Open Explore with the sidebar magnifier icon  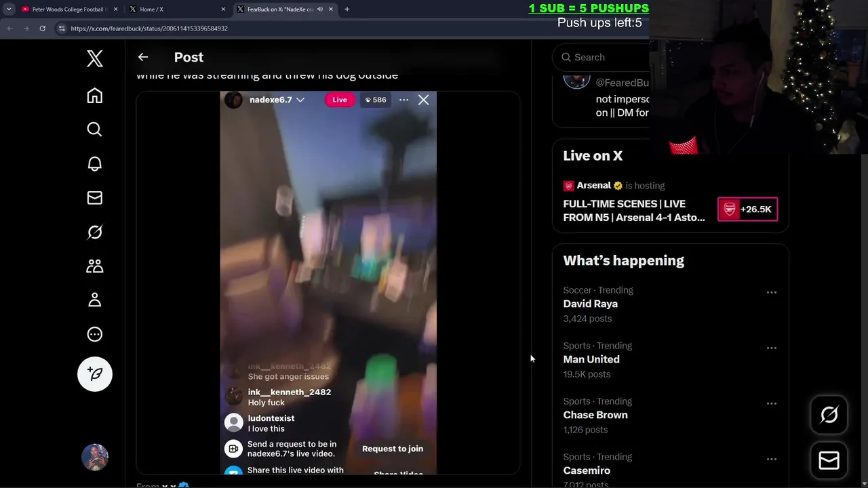point(95,129)
